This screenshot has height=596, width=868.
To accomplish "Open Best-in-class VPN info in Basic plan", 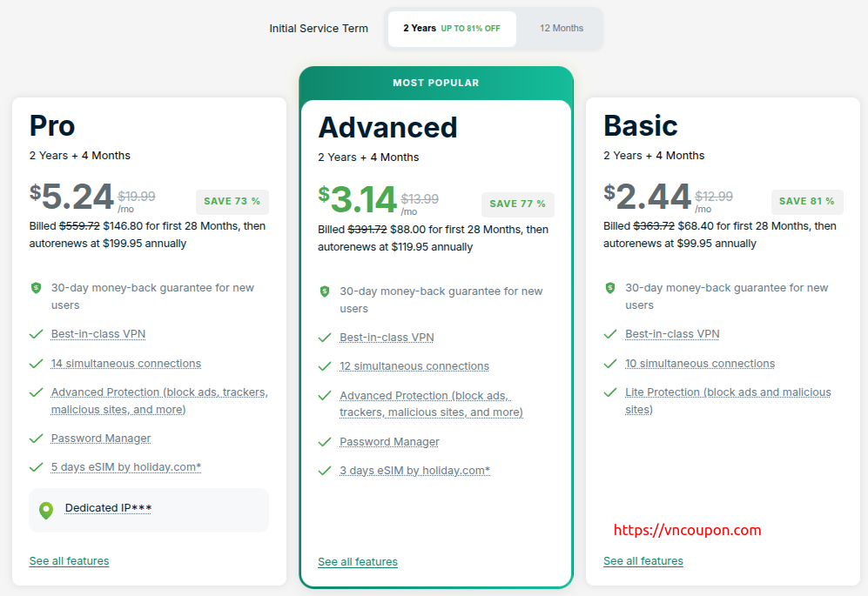I will coord(672,334).
